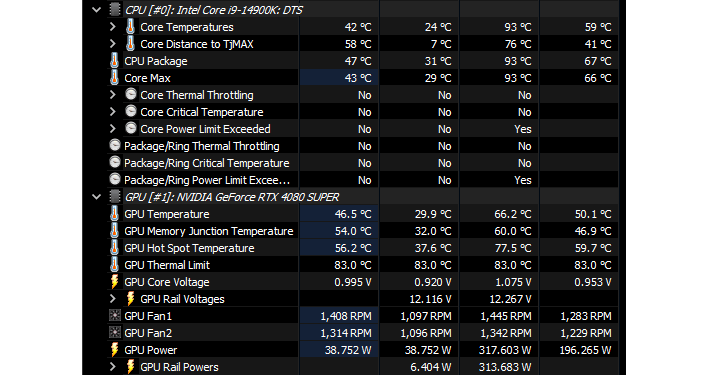
Task: Click the GPU Memory Junction average value 46.9 °C
Action: coord(593,231)
